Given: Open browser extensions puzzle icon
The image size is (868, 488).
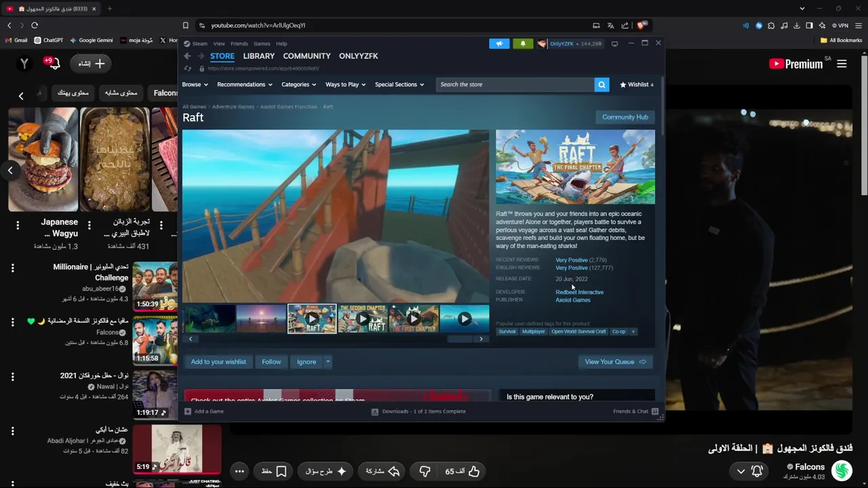Looking at the screenshot, I should pos(772,25).
